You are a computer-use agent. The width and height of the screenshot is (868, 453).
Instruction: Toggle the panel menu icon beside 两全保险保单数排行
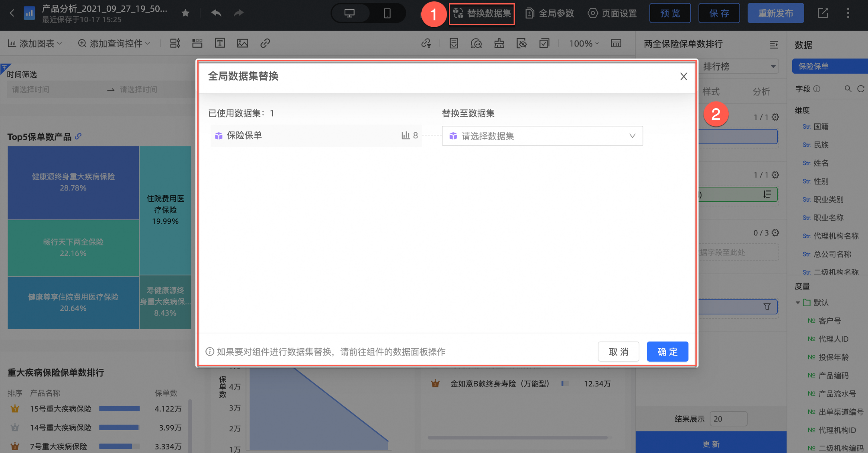[x=774, y=44]
